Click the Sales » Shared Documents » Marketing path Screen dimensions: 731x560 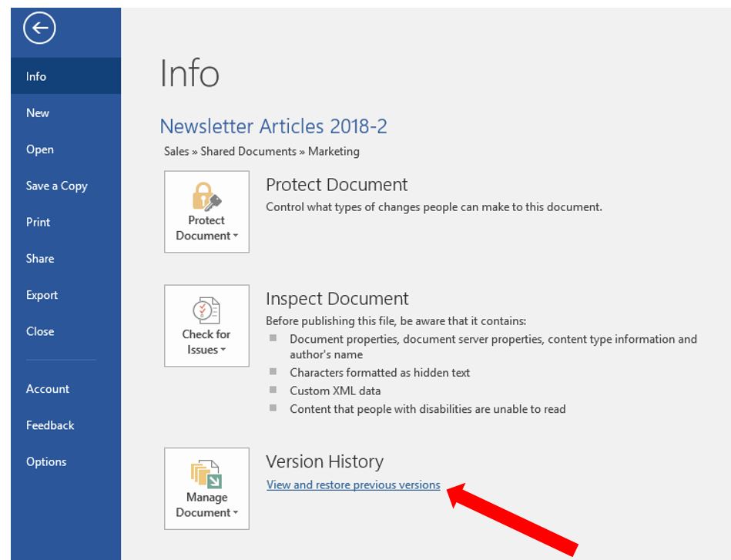[262, 152]
